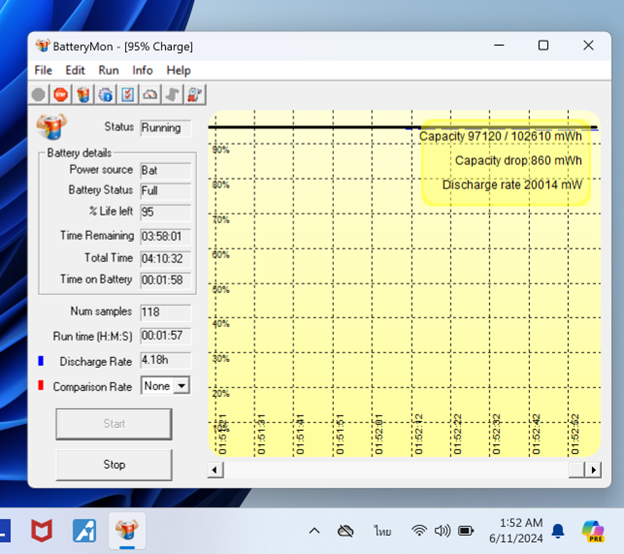Click the Discharge rate 20014 mW text

click(x=512, y=185)
